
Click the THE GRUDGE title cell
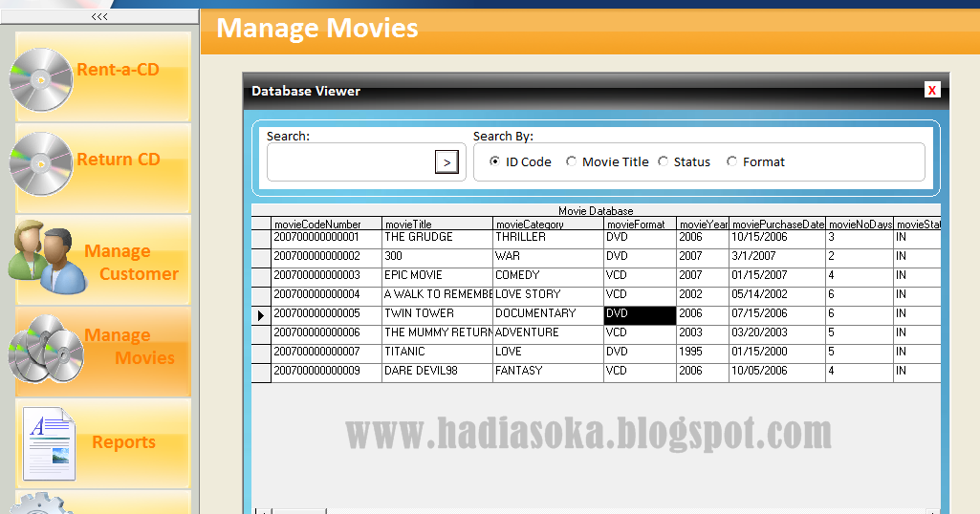tap(438, 239)
